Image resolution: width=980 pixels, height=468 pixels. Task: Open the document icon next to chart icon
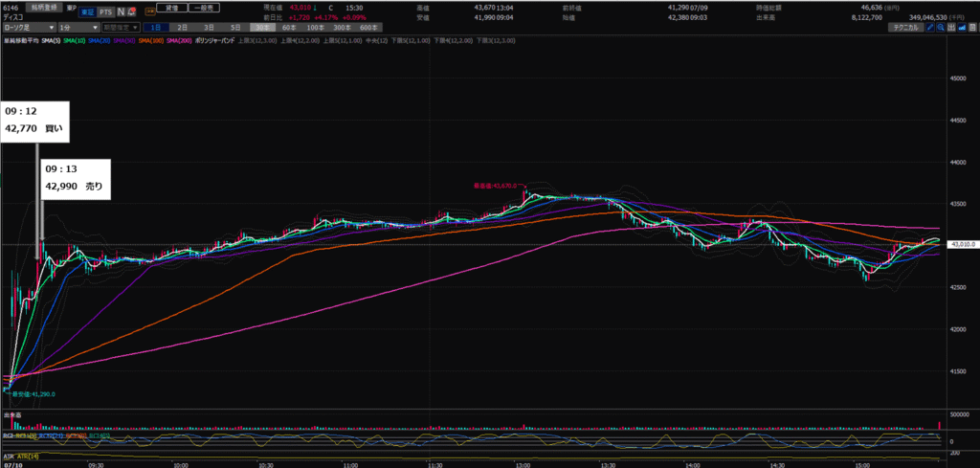pos(972,28)
